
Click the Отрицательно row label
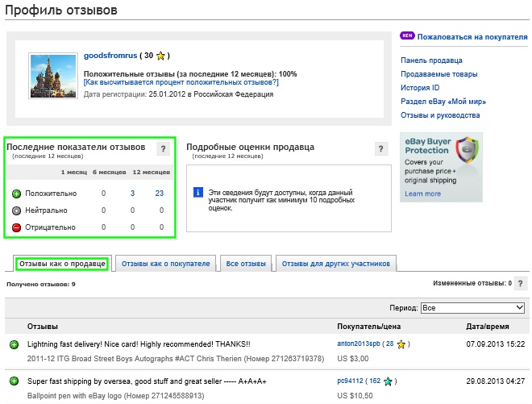click(50, 227)
